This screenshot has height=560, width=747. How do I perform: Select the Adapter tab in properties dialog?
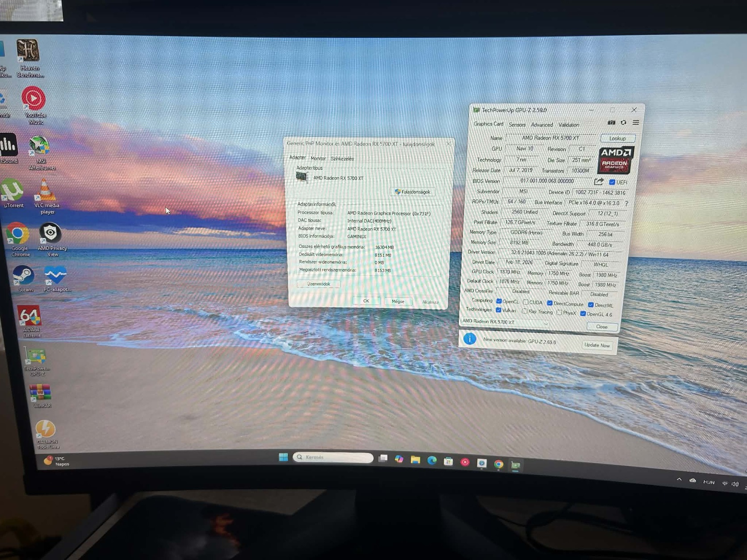[298, 157]
